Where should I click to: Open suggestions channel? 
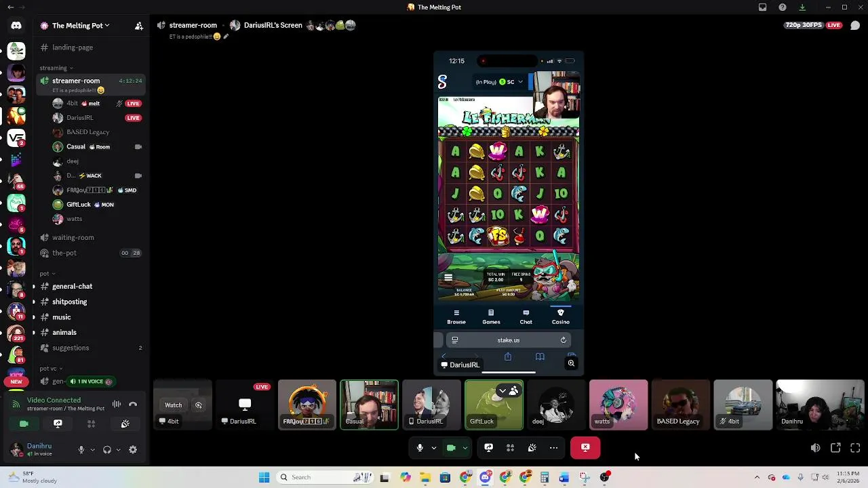(90, 348)
